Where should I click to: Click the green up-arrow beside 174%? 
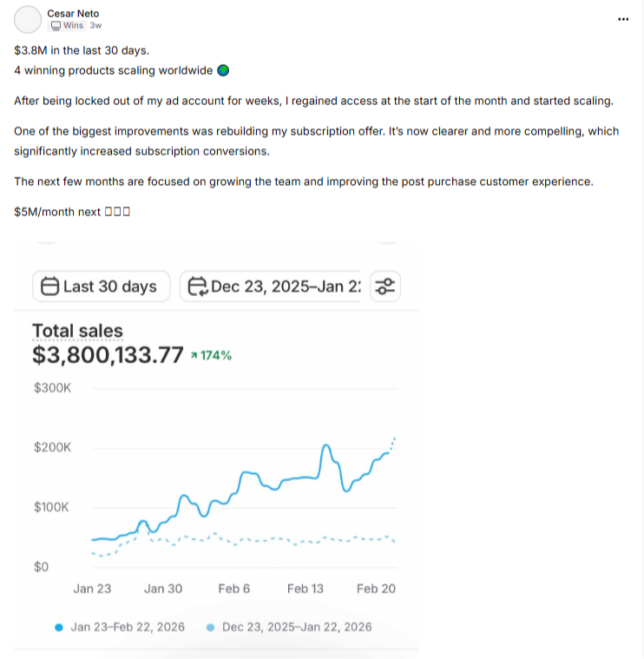tap(194, 356)
